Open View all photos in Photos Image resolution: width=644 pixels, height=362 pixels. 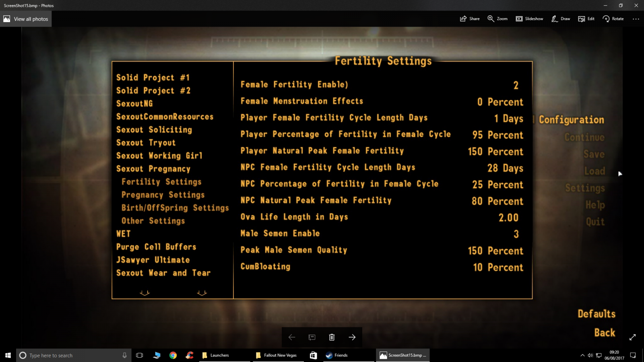26,19
